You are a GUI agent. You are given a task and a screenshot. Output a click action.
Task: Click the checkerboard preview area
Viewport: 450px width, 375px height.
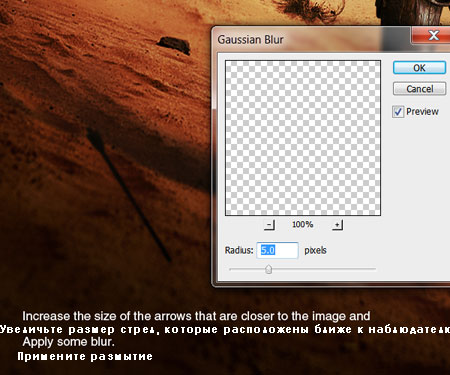[303, 138]
